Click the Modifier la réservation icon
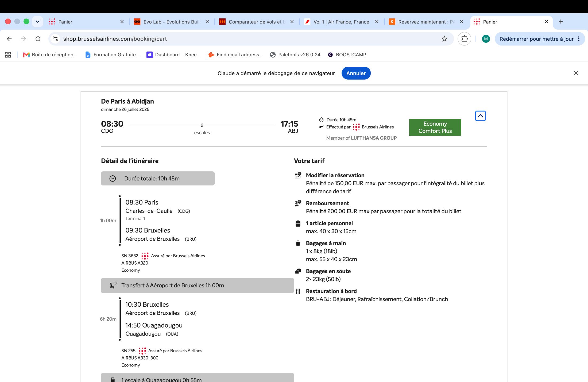Viewport: 588px width, 382px height. tap(298, 175)
